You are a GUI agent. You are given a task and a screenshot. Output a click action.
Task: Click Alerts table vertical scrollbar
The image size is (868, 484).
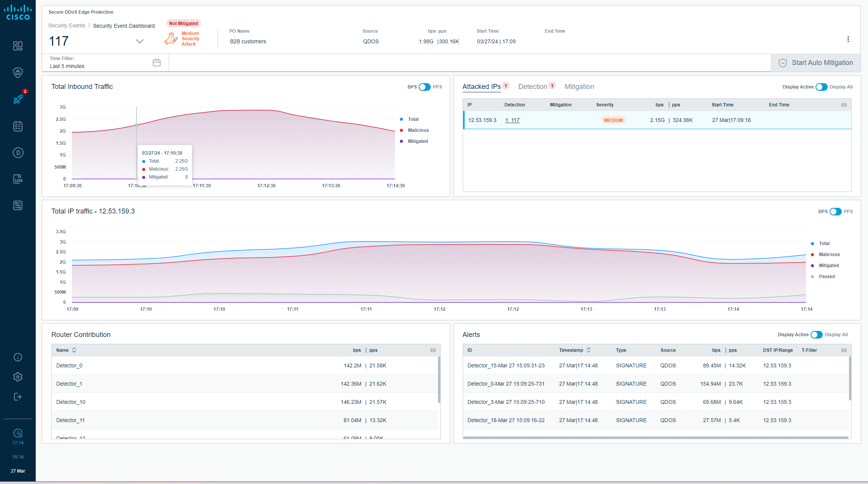(850, 378)
